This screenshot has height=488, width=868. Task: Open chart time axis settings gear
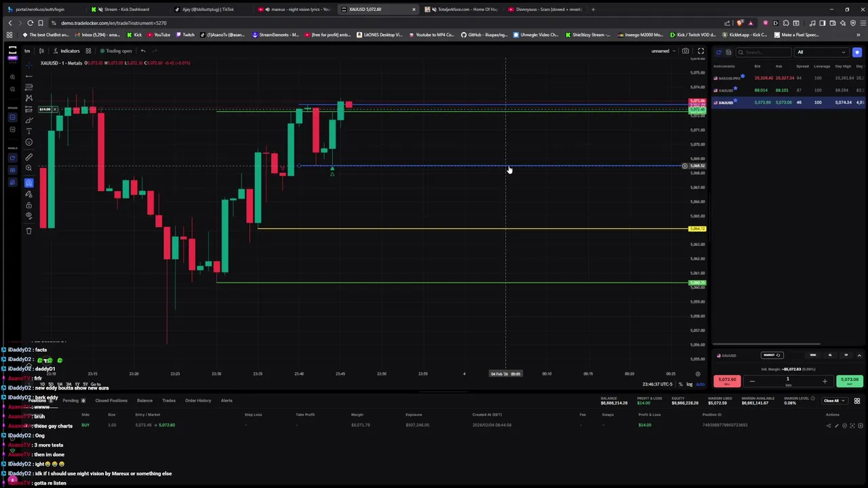(698, 374)
